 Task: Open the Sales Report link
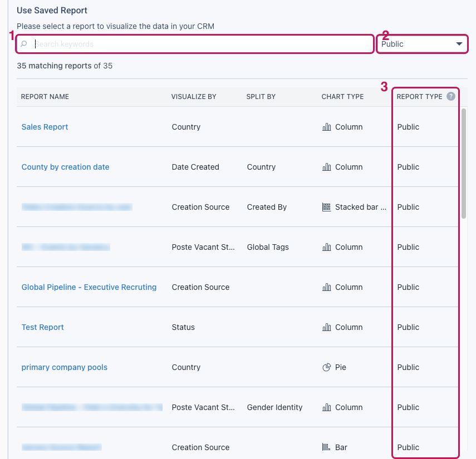45,127
